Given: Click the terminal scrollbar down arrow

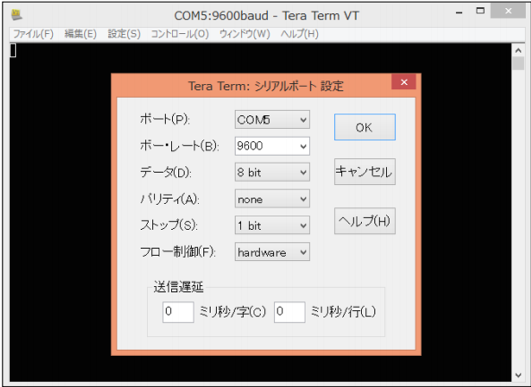Looking at the screenshot, I should coord(518,375).
